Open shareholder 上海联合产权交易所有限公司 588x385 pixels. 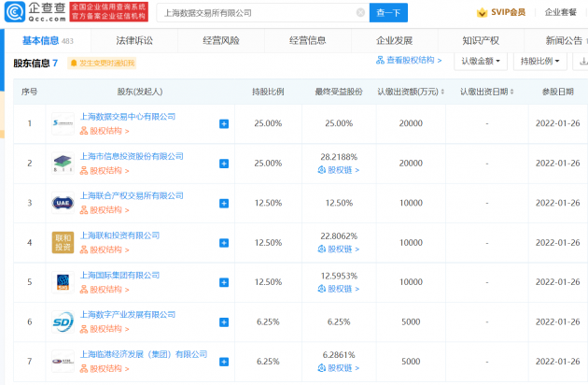tap(132, 195)
